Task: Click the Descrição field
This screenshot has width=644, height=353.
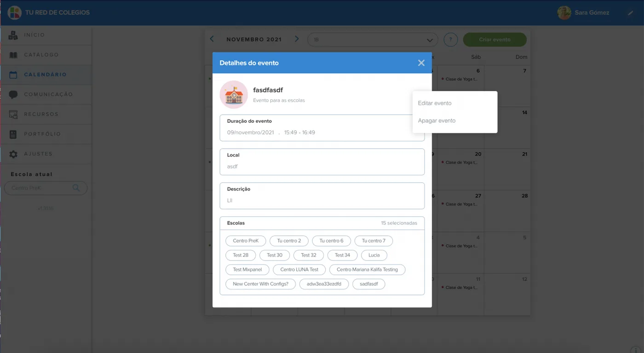Action: click(x=322, y=196)
